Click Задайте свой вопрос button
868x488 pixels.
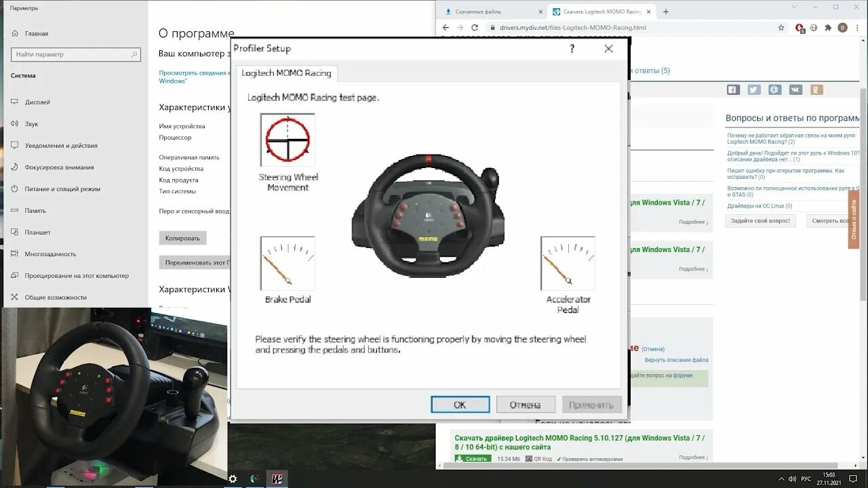(761, 221)
